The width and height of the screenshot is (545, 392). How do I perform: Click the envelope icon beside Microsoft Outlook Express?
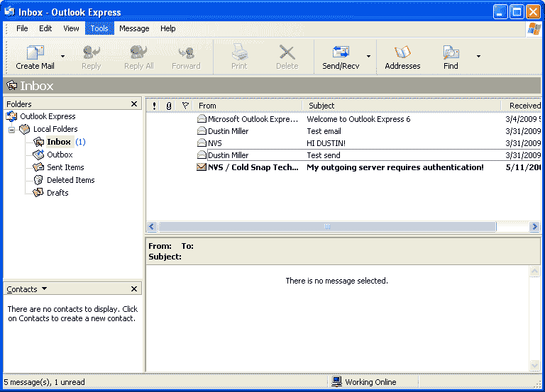point(202,119)
